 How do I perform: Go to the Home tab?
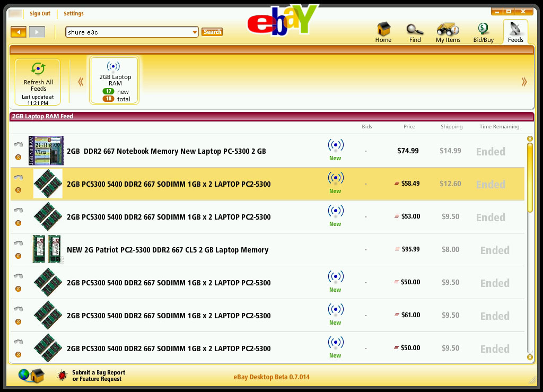click(x=383, y=32)
